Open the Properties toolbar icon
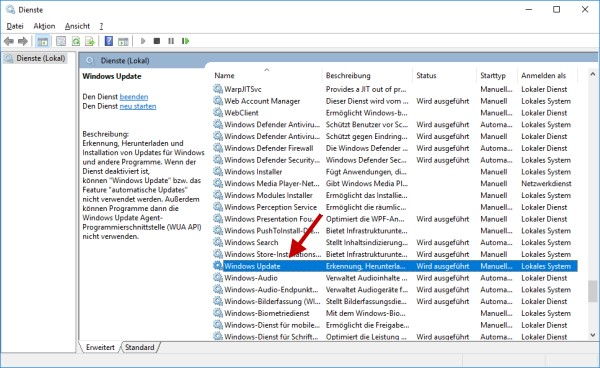 click(x=61, y=41)
